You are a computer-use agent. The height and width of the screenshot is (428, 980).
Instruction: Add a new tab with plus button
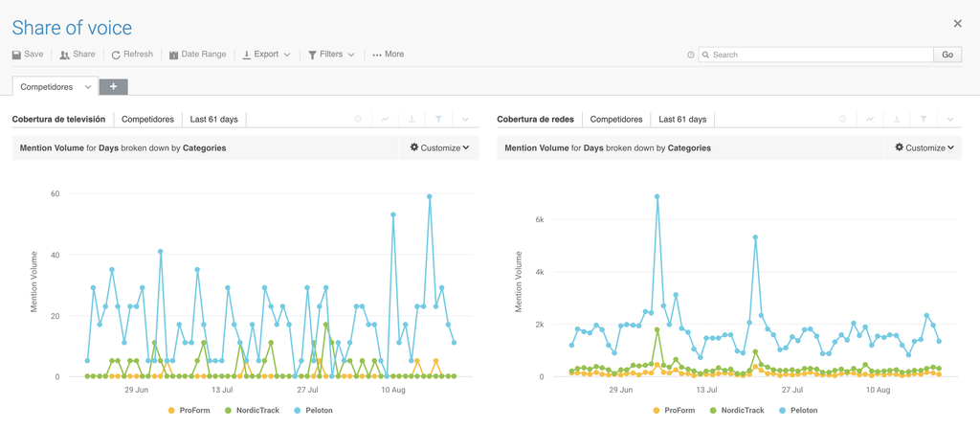113,87
